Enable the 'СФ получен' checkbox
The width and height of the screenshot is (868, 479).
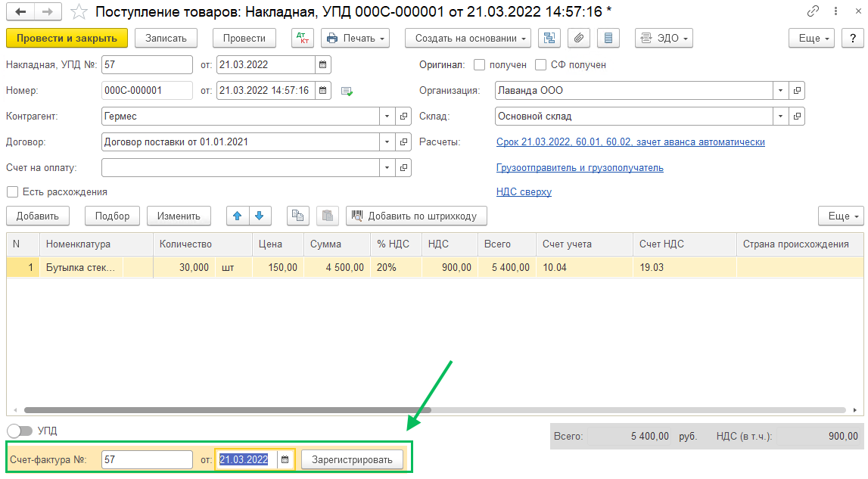[540, 65]
